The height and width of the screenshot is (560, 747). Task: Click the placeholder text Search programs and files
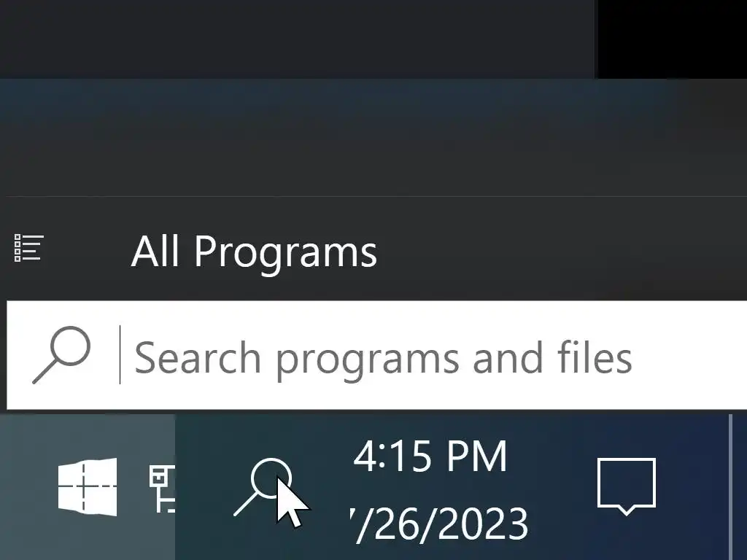click(x=383, y=357)
